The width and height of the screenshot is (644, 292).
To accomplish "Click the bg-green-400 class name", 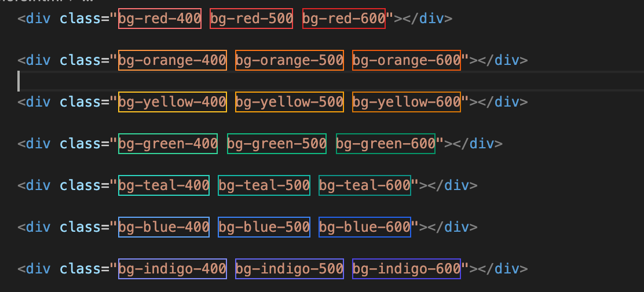I will coord(168,144).
